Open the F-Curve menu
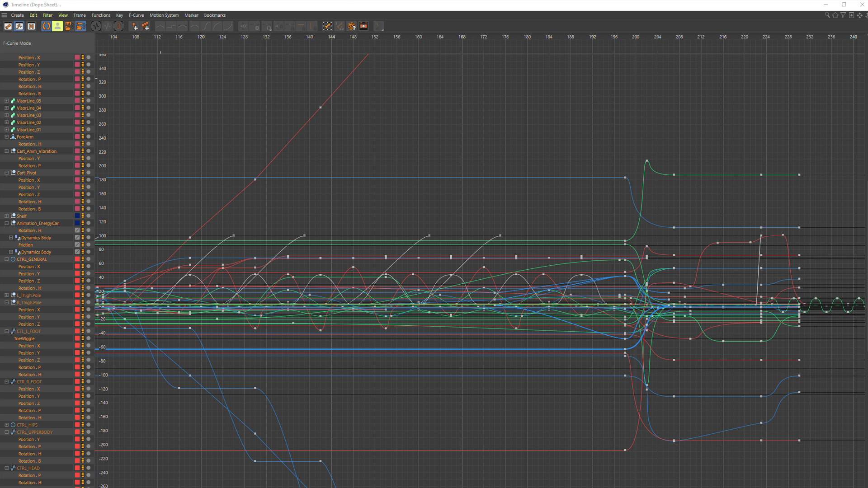The width and height of the screenshot is (868, 488). 136,15
